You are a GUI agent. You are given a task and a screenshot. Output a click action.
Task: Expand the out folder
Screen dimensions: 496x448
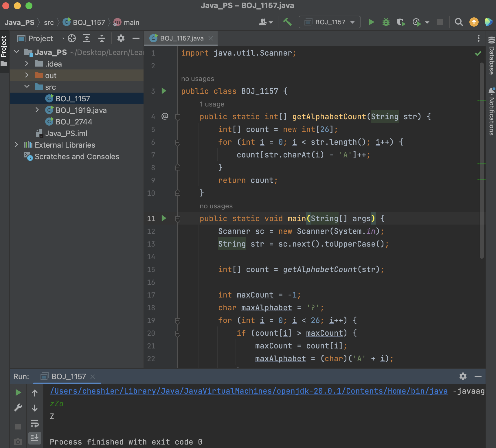[27, 75]
